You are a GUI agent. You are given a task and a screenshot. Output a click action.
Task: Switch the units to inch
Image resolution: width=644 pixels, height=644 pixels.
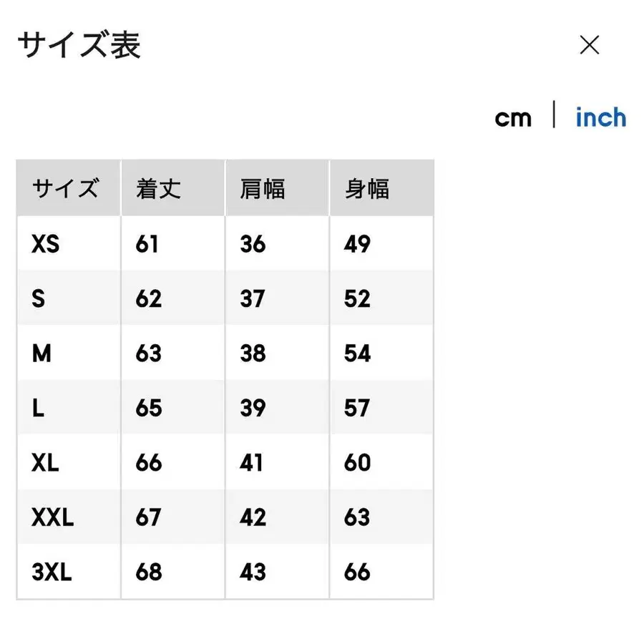point(601,117)
